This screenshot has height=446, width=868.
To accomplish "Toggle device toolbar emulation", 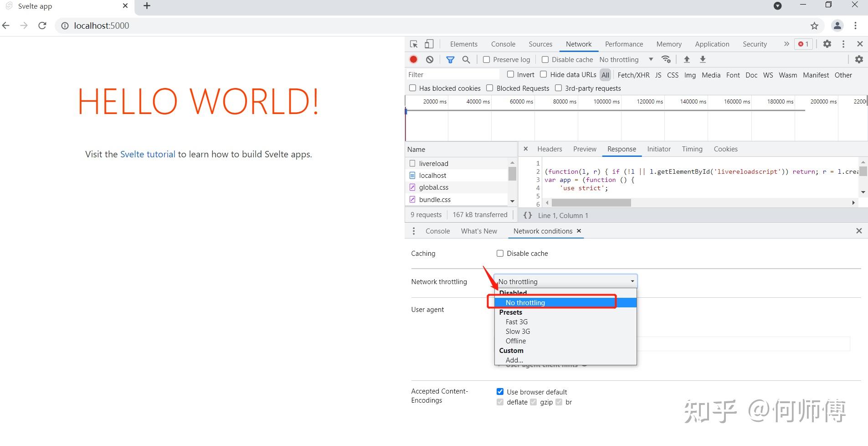I will (x=429, y=44).
